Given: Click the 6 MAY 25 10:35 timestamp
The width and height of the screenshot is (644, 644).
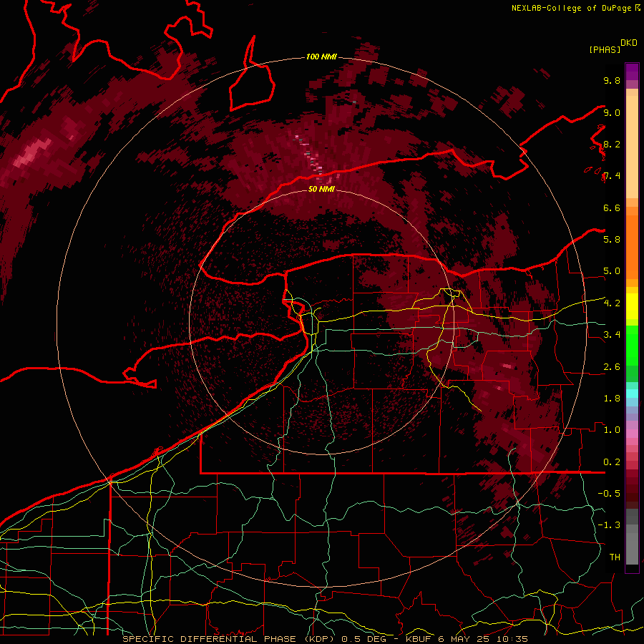Looking at the screenshot, I should [x=482, y=639].
